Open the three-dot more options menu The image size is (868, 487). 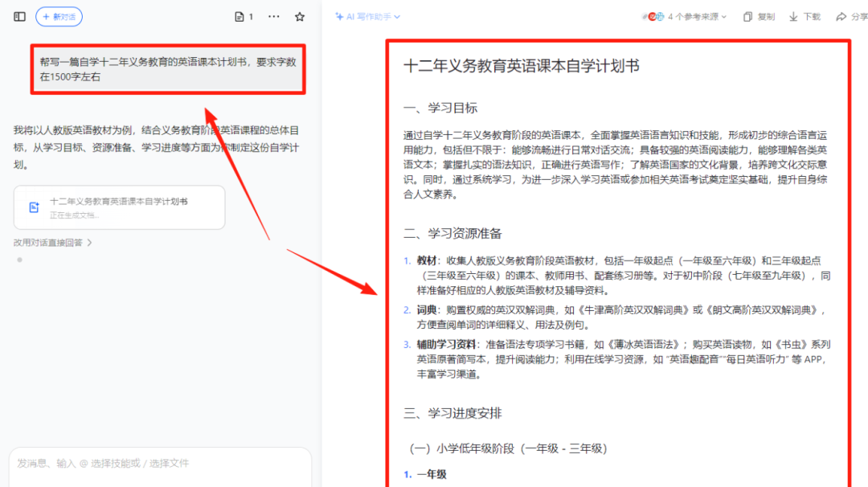click(x=274, y=17)
